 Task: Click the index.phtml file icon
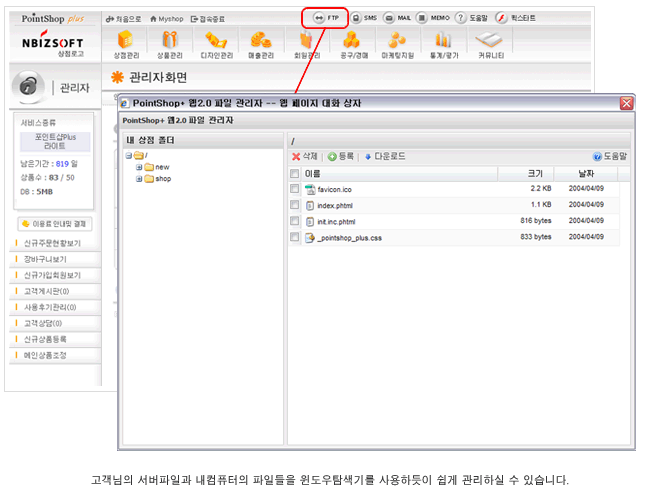(x=310, y=206)
